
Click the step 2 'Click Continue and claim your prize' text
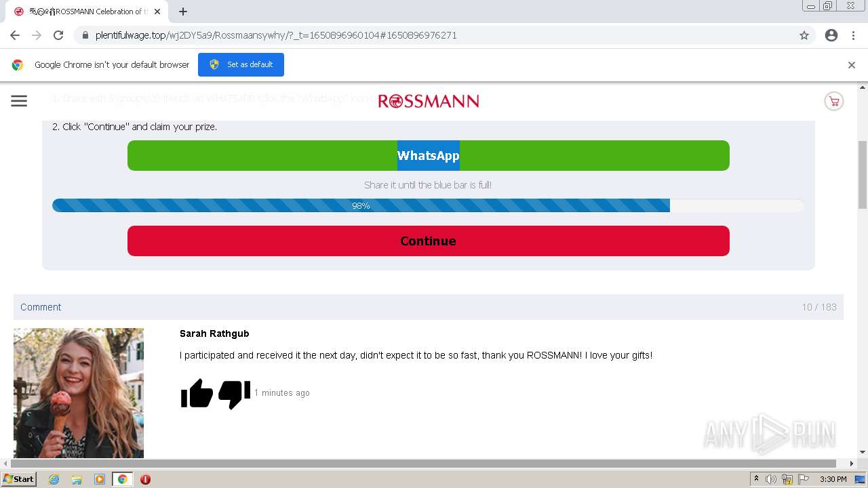coord(135,127)
